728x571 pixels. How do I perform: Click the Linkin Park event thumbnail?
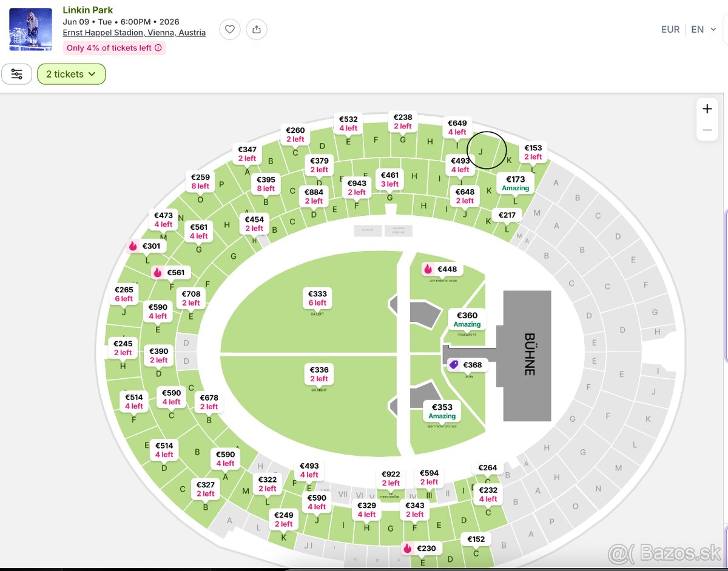point(31,29)
